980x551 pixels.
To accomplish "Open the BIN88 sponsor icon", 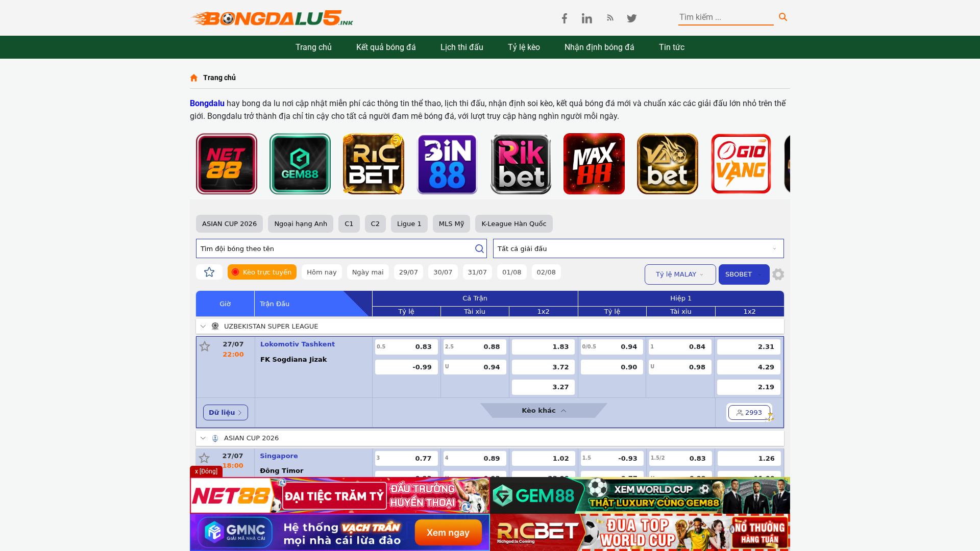I will (x=447, y=164).
